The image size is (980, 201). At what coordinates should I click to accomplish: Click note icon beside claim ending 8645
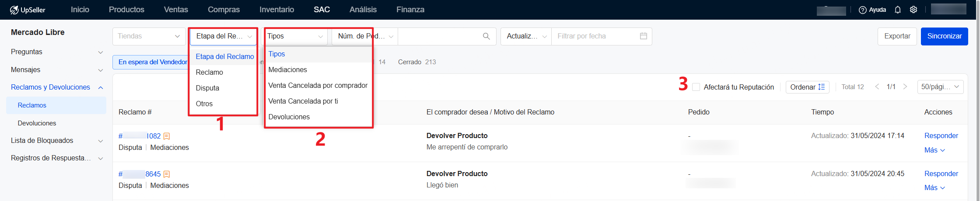coord(167,174)
